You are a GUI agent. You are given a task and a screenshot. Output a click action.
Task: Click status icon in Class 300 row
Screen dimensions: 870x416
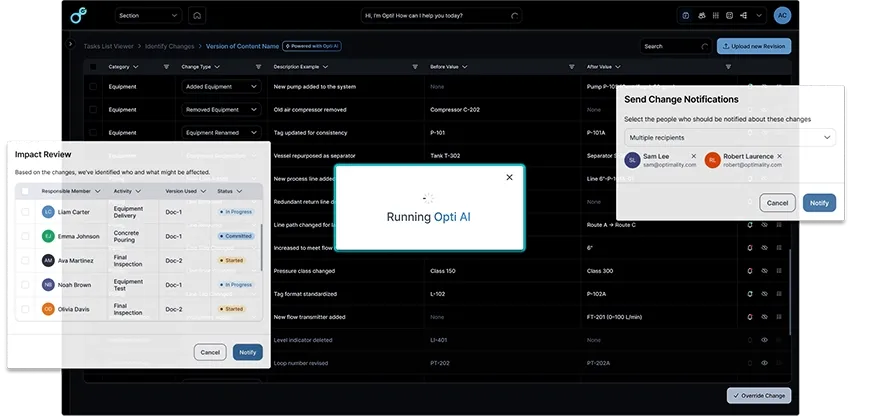(750, 271)
